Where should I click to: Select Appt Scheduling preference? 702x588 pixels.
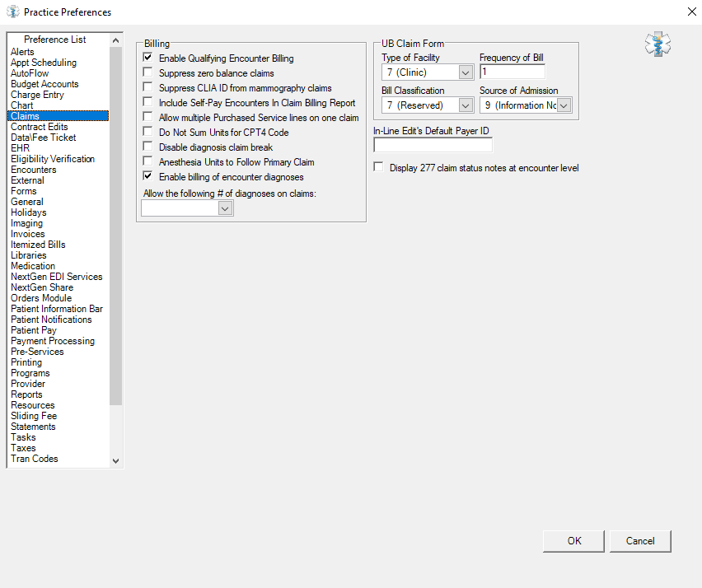44,63
